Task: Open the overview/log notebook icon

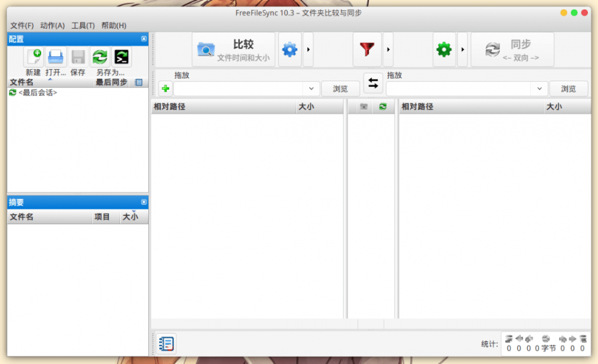Action: point(167,344)
